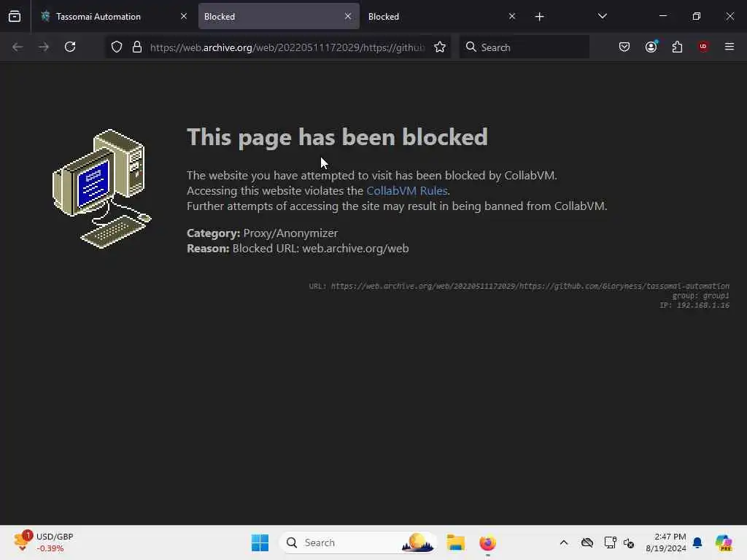Open the Firefox application menu
This screenshot has width=747, height=560.
[x=729, y=47]
